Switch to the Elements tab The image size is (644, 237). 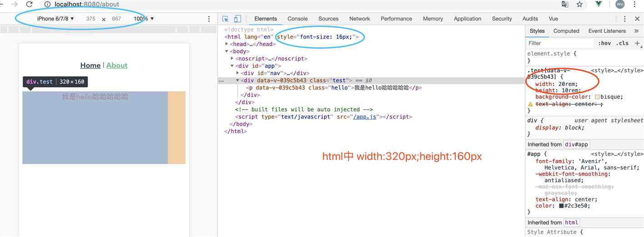click(265, 19)
